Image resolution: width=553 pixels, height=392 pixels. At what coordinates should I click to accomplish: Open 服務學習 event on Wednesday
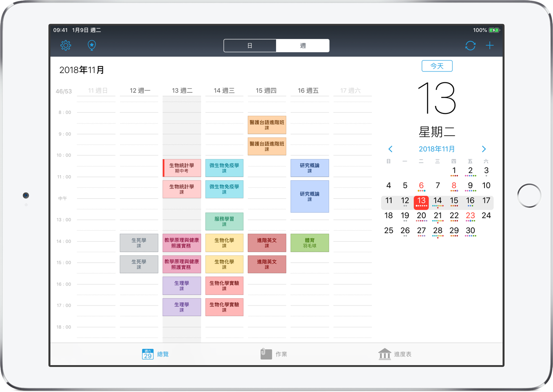tap(224, 221)
